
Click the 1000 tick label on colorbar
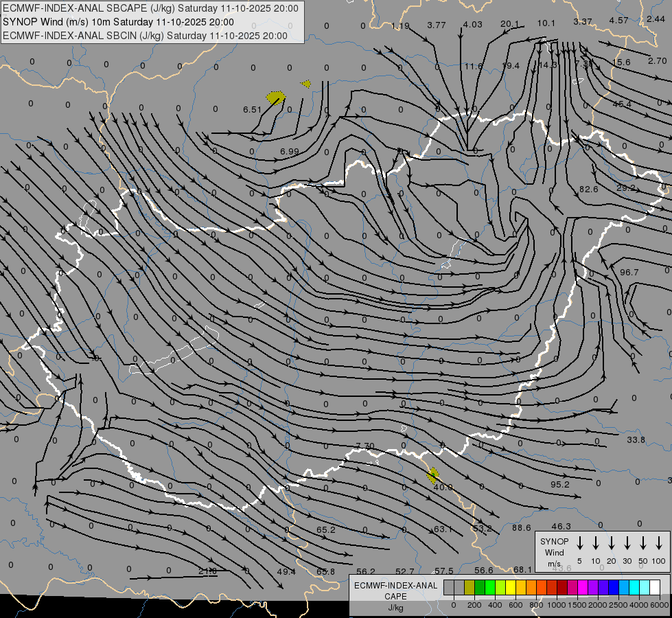click(556, 605)
